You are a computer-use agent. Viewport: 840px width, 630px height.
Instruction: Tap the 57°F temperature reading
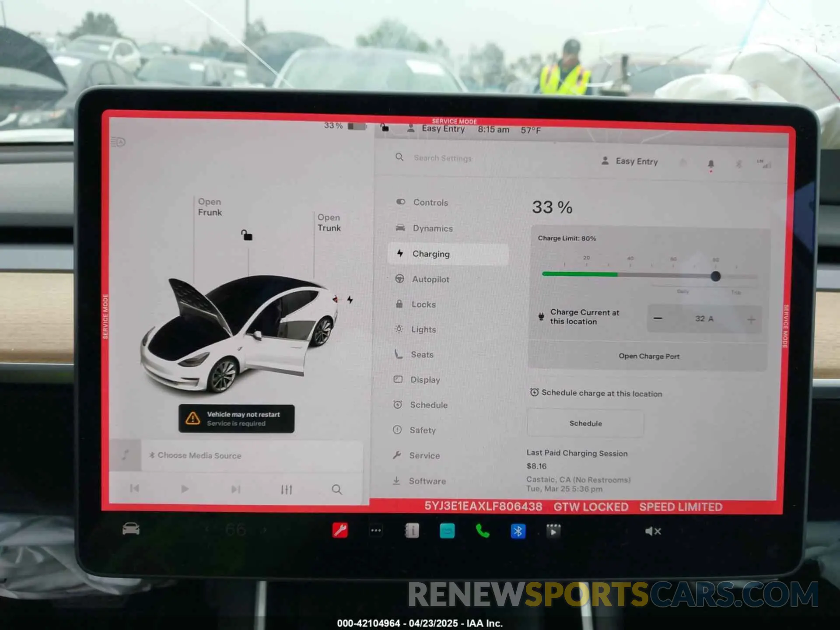531,130
